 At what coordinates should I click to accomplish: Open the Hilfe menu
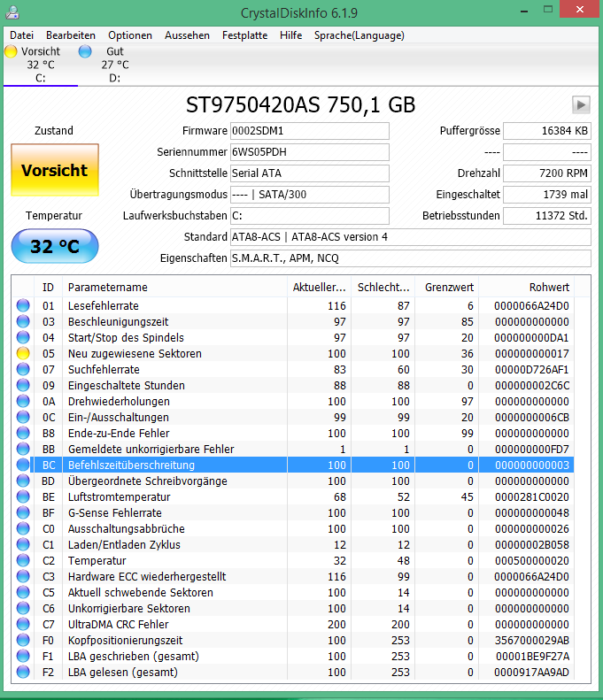pyautogui.click(x=290, y=35)
